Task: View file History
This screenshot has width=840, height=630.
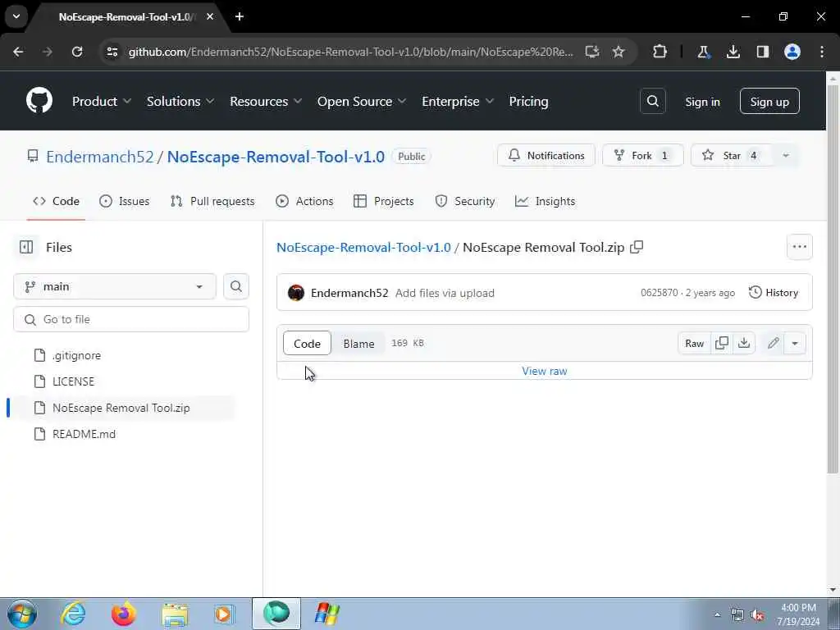Action: 773,293
